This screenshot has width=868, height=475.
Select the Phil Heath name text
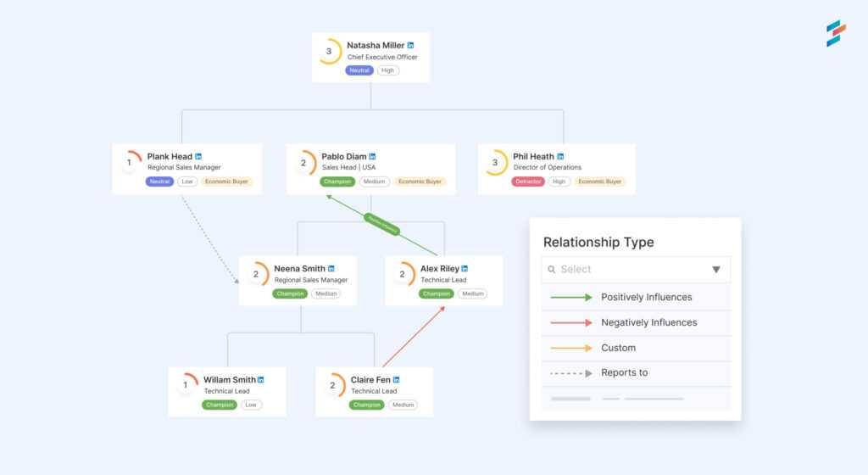click(533, 157)
